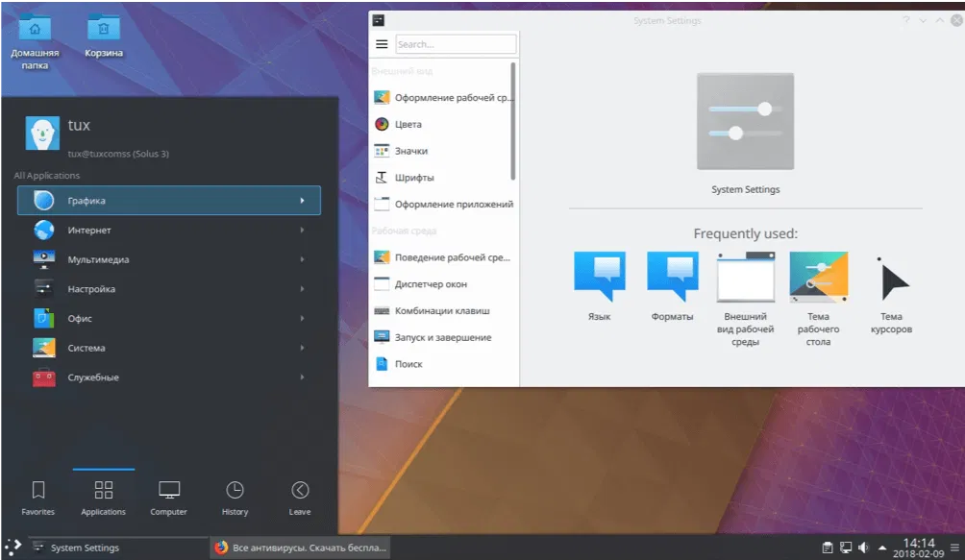Viewport: 965px width, 560px height.
Task: Open the clipboard tray icon
Action: (x=828, y=548)
